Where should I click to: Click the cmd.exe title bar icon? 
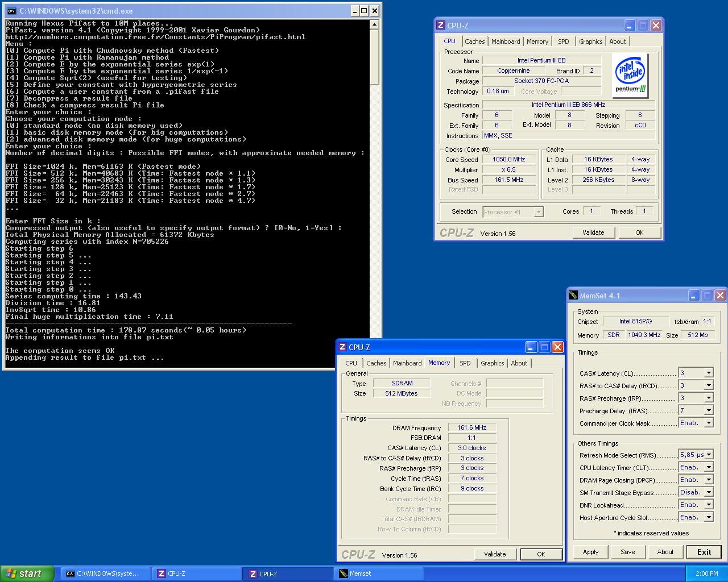tap(11, 11)
